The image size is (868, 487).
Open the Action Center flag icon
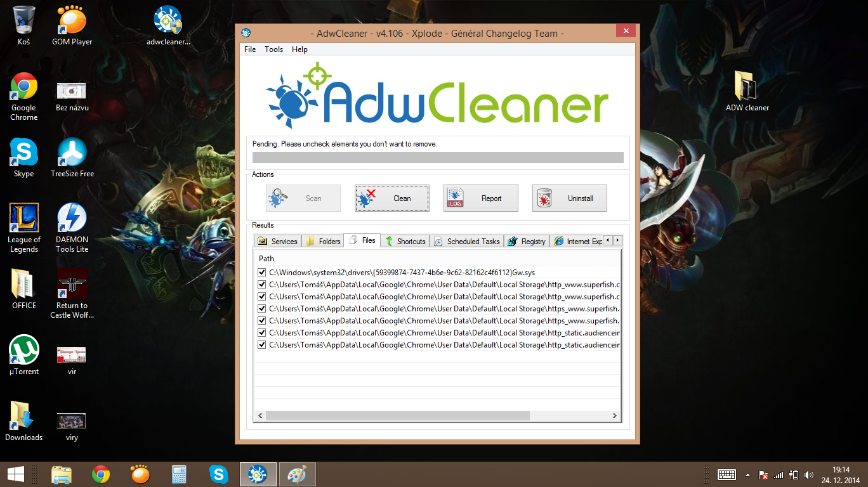click(764, 474)
